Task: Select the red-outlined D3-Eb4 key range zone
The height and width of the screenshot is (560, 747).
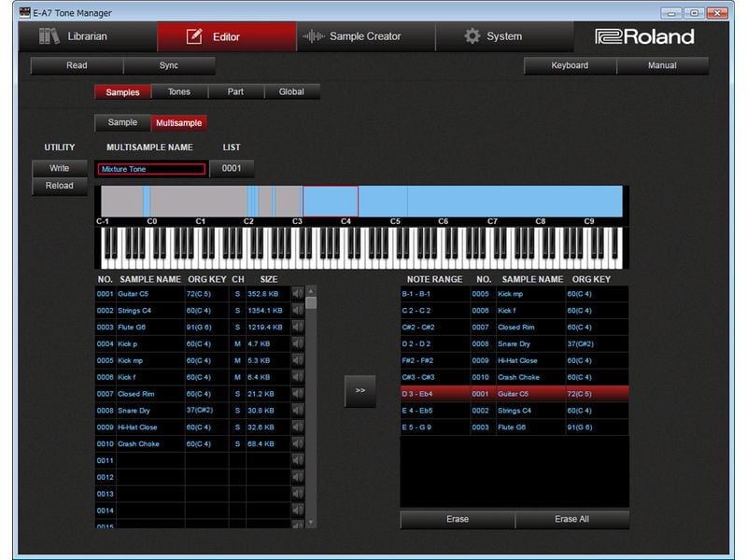Action: (331, 202)
